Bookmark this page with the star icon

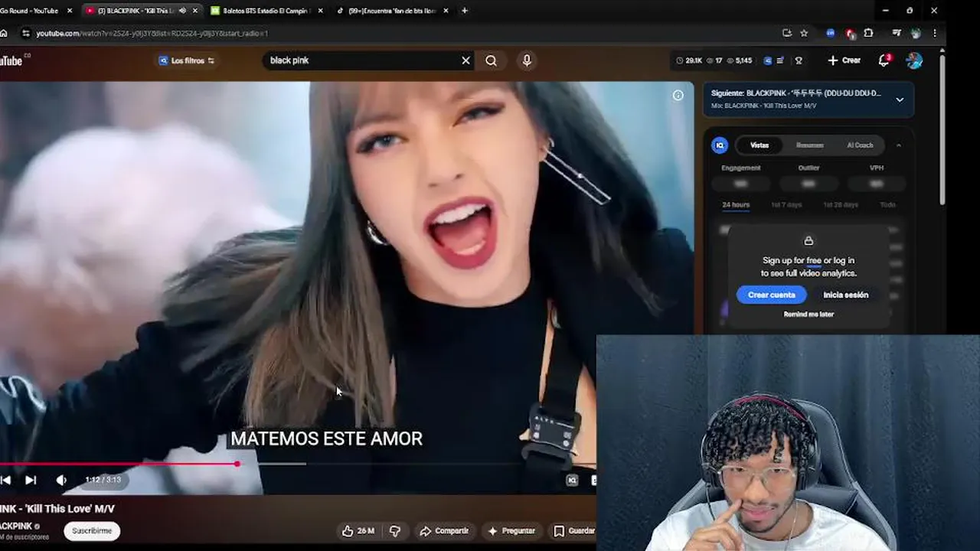tap(804, 33)
